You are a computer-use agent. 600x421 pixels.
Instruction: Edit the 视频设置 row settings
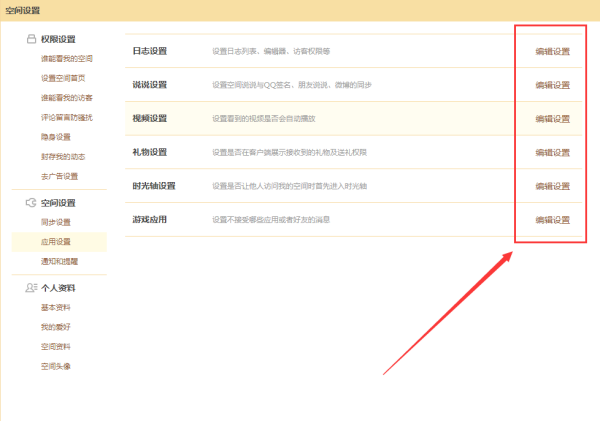(552, 118)
